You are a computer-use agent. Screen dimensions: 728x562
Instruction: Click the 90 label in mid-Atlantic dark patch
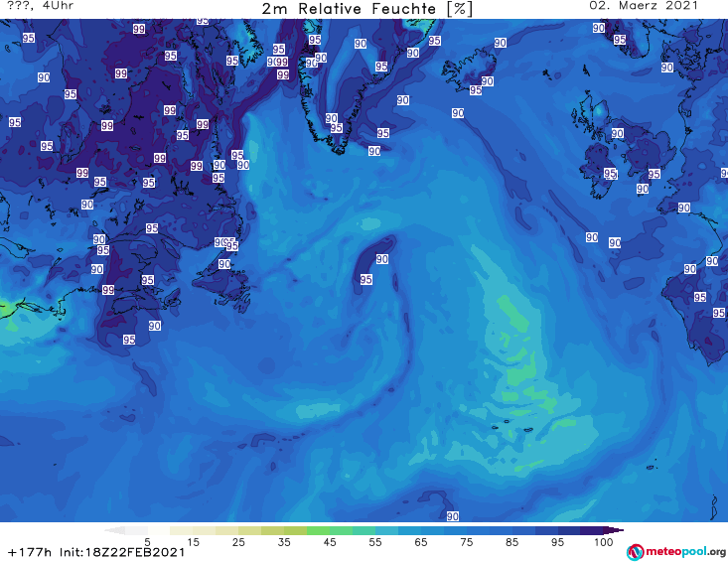[x=382, y=259]
